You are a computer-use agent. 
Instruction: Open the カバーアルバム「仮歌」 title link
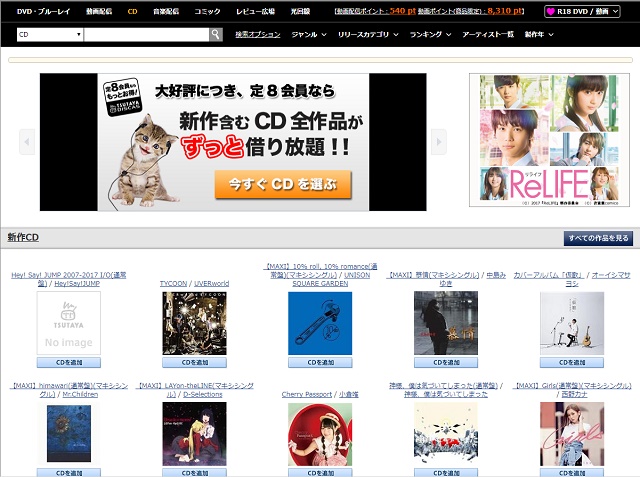549,275
